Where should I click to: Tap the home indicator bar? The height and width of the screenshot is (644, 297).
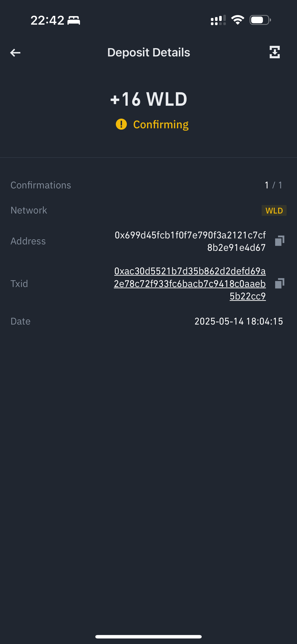pyautogui.click(x=148, y=636)
